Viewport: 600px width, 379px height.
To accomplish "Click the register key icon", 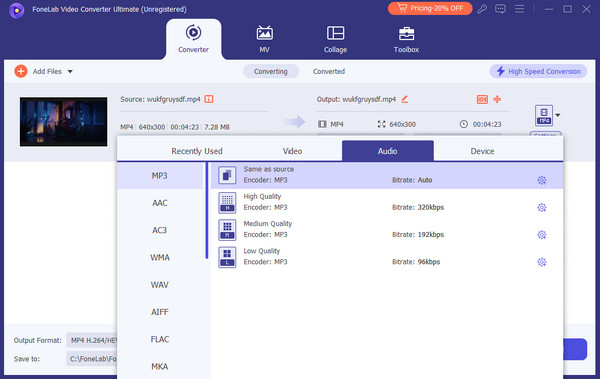I will tap(482, 9).
